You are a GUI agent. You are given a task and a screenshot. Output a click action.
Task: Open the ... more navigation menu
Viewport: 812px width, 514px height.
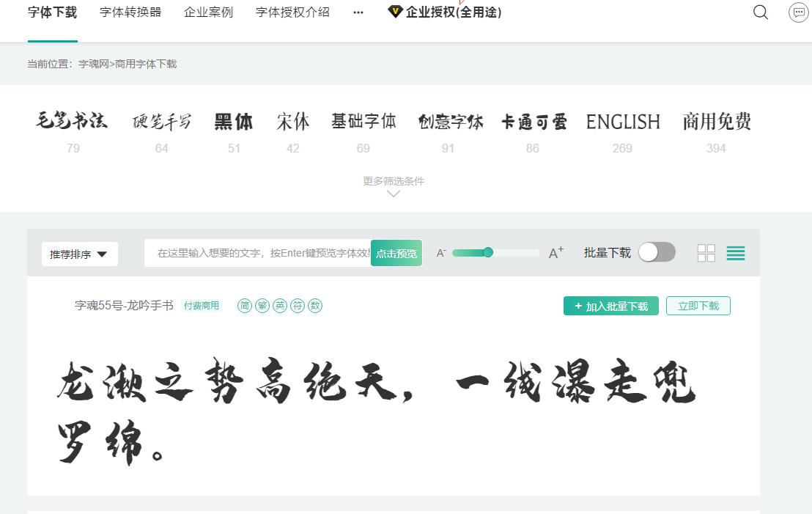(x=358, y=12)
